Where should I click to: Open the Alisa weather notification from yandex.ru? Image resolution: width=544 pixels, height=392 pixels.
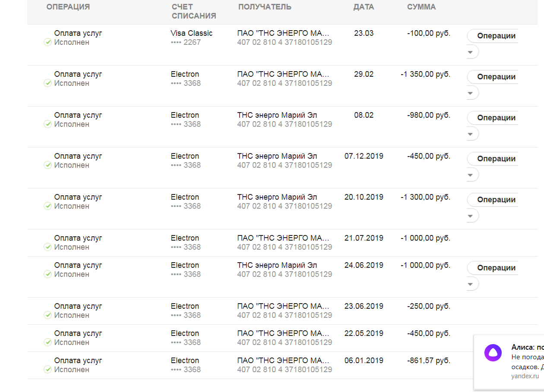click(525, 357)
